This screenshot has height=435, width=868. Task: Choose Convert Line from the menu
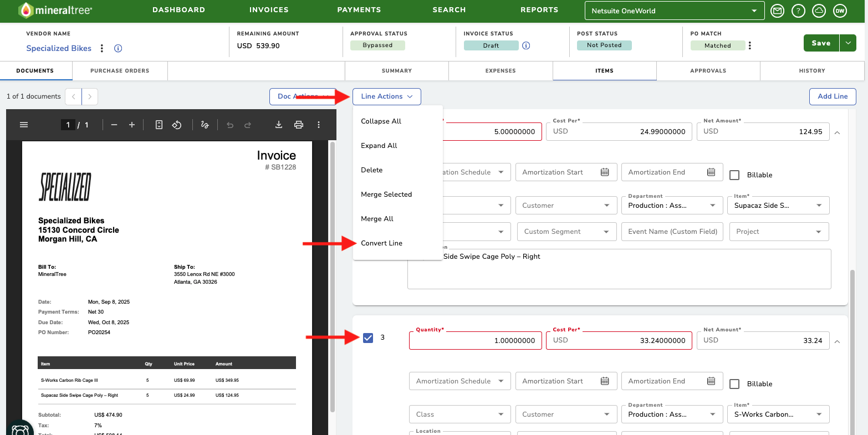[x=382, y=243]
